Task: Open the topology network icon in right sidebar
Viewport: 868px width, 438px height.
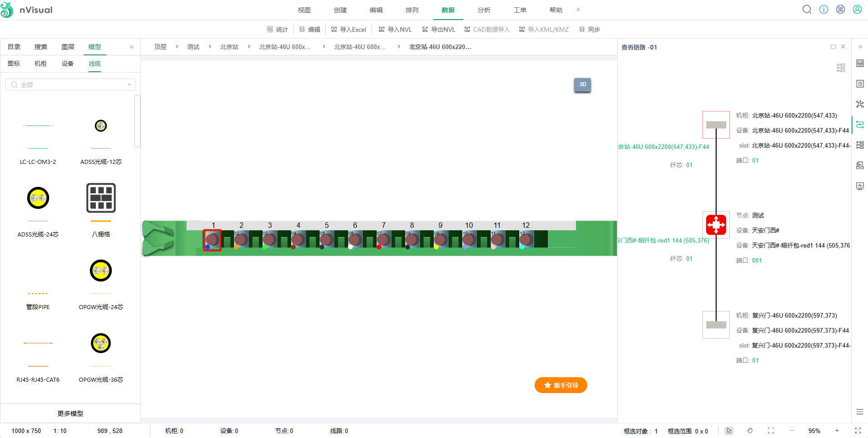Action: 860,104
